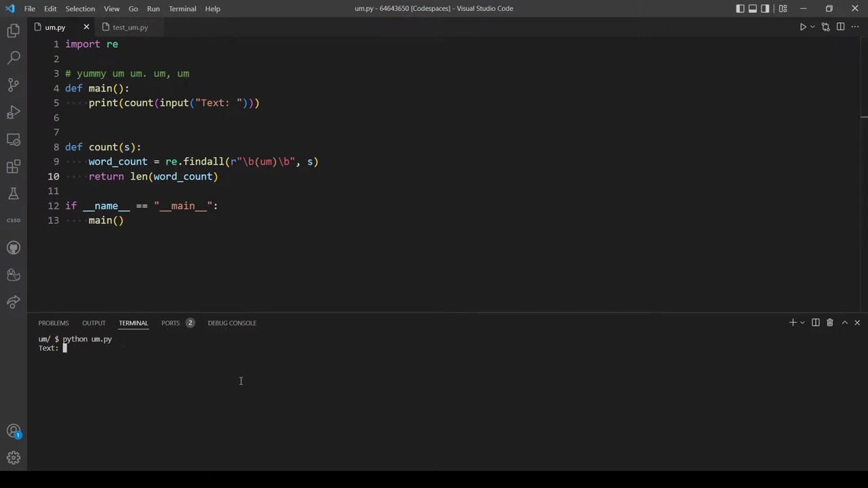
Task: Click the 'def count(s):' line
Action: point(103,147)
